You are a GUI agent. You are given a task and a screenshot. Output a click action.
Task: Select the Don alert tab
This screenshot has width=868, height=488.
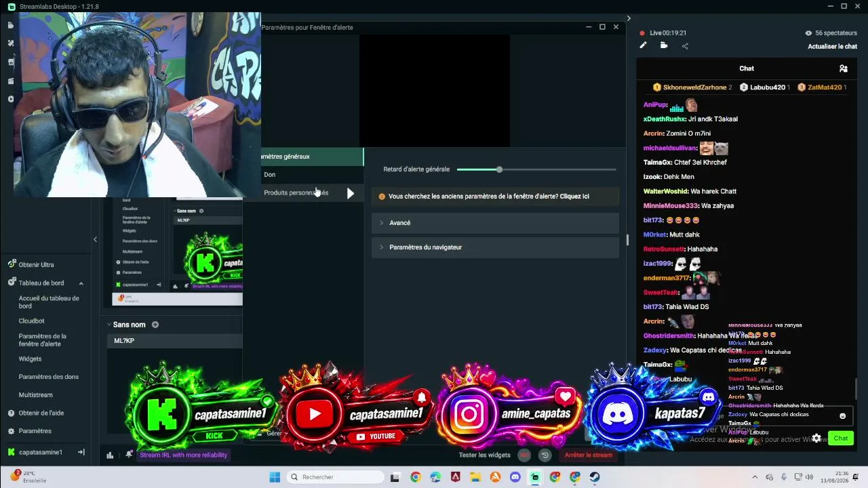click(x=313, y=175)
